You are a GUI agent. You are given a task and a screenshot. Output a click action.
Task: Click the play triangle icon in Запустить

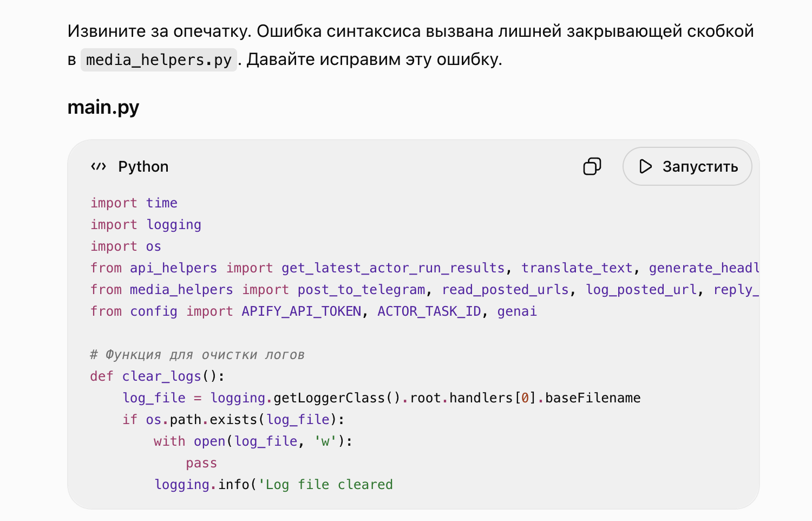(645, 166)
